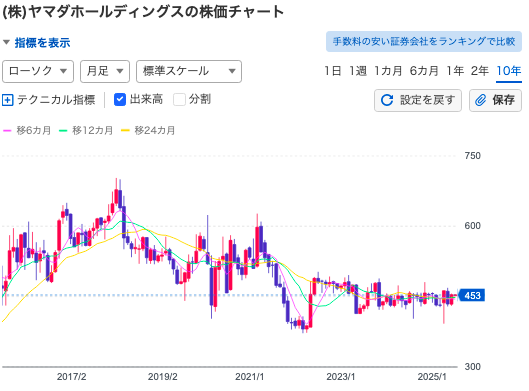Click the 2017/2 date axis label

tap(72, 377)
